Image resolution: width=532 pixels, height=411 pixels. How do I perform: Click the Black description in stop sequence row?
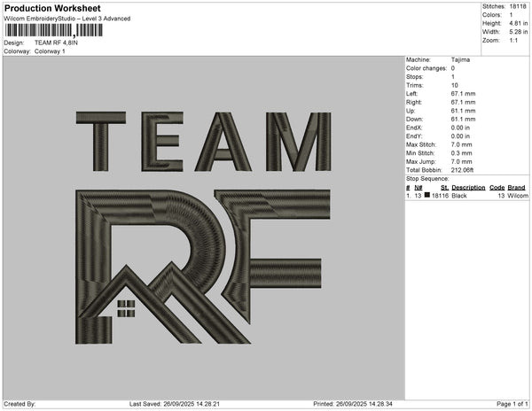coord(459,196)
